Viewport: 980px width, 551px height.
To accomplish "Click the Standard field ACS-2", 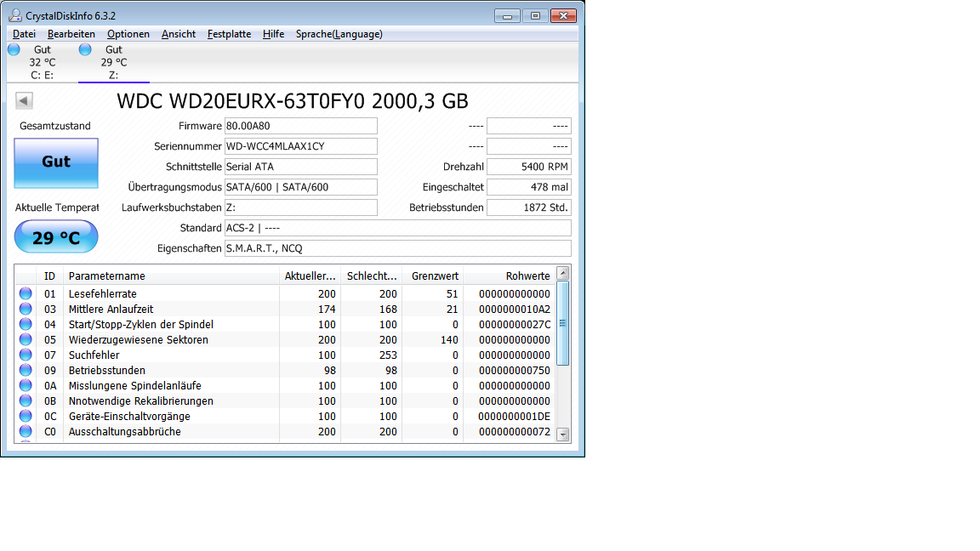I will 397,228.
